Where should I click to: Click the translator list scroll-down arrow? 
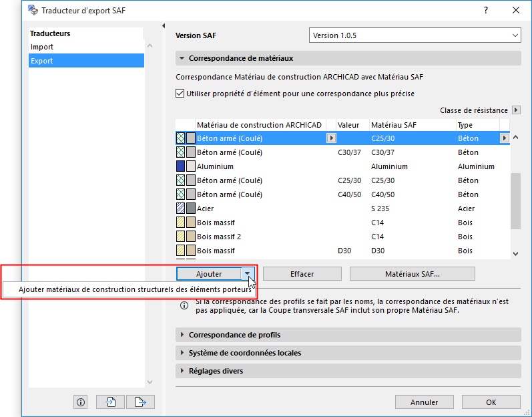(x=150, y=382)
